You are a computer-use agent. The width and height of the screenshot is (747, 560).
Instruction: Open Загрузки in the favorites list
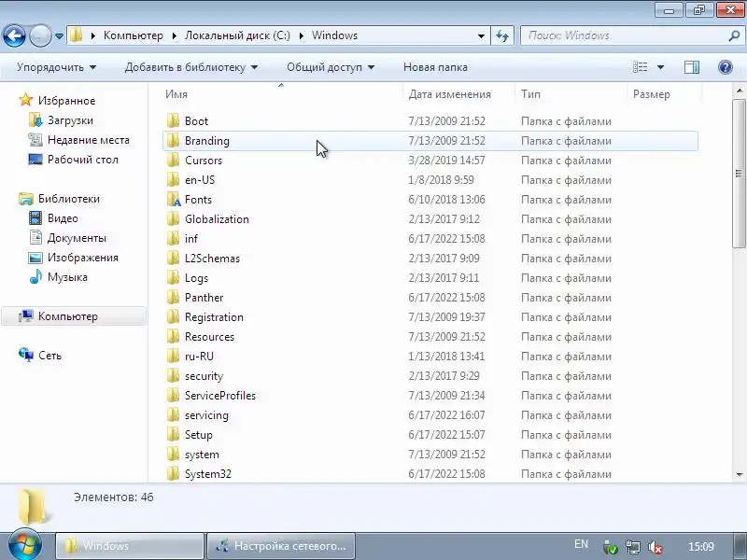[70, 120]
